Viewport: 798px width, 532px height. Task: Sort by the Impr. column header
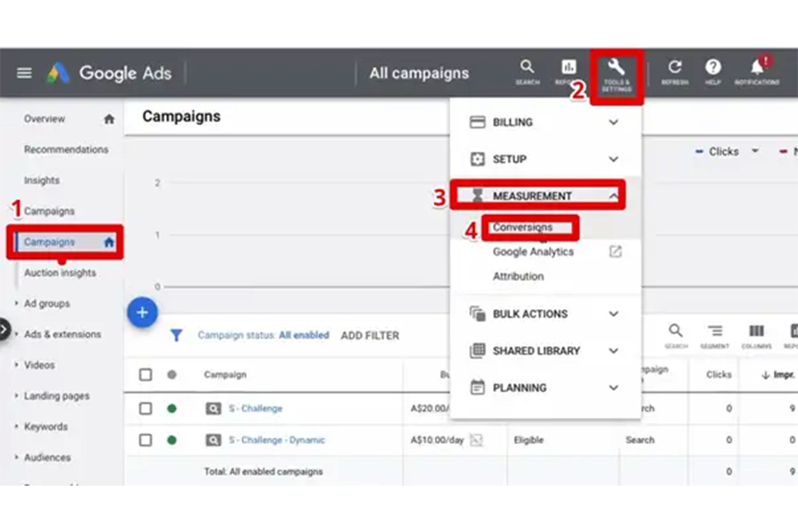tap(778, 375)
